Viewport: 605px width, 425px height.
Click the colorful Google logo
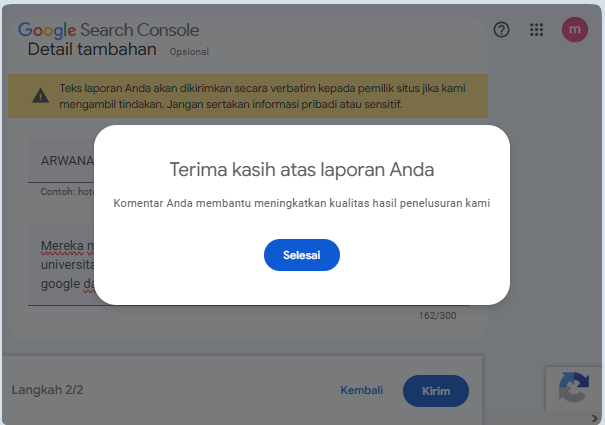click(47, 30)
